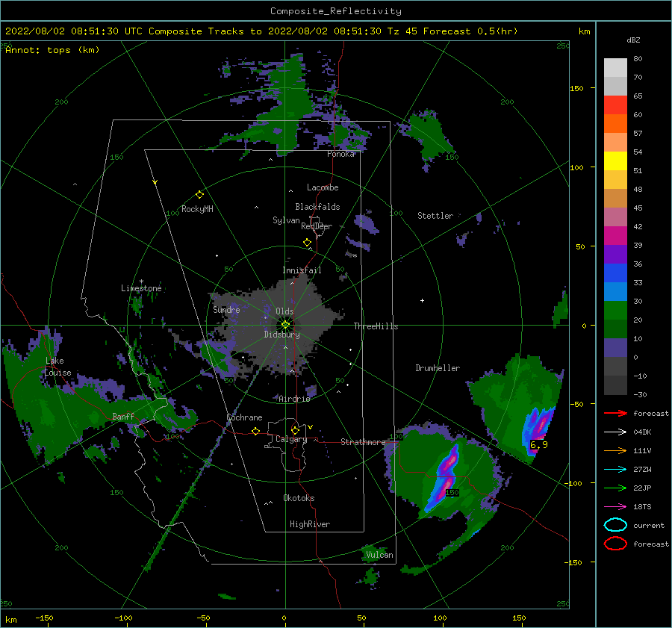This screenshot has width=672, height=628.
Task: Click the Vulcan label
Action: click(380, 555)
